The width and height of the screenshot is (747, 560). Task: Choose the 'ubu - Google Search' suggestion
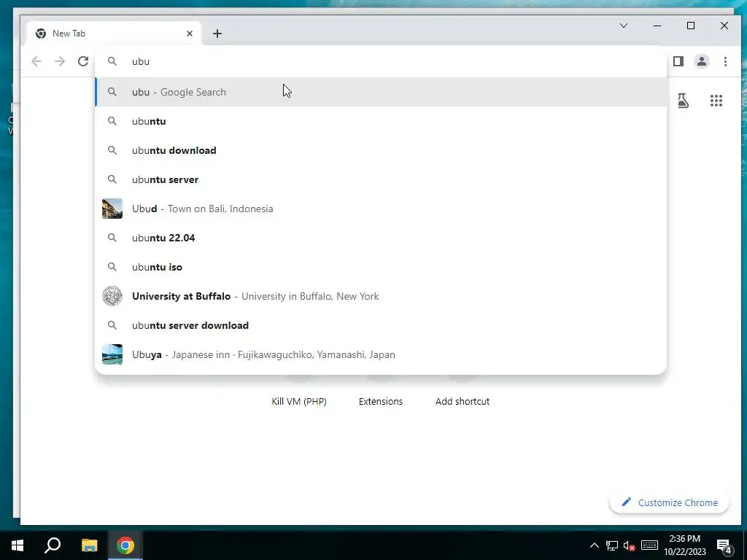click(381, 92)
